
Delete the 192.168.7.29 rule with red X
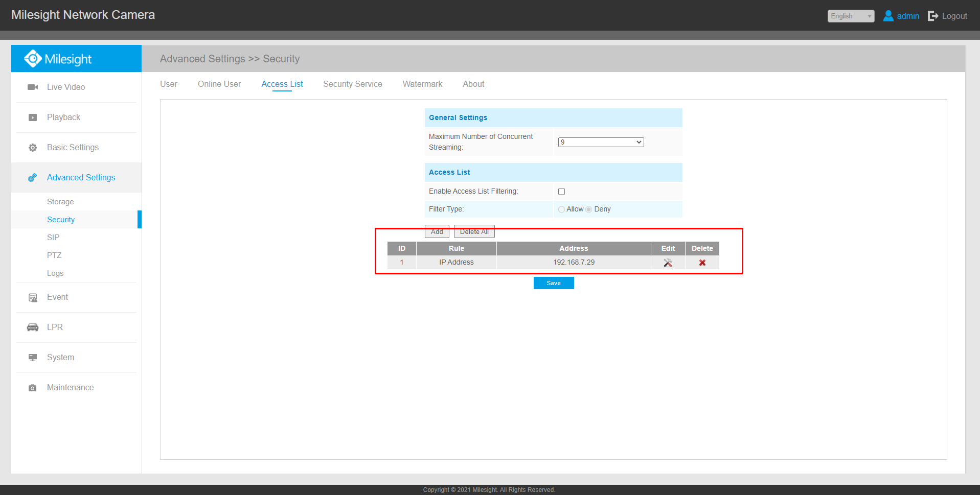point(702,263)
